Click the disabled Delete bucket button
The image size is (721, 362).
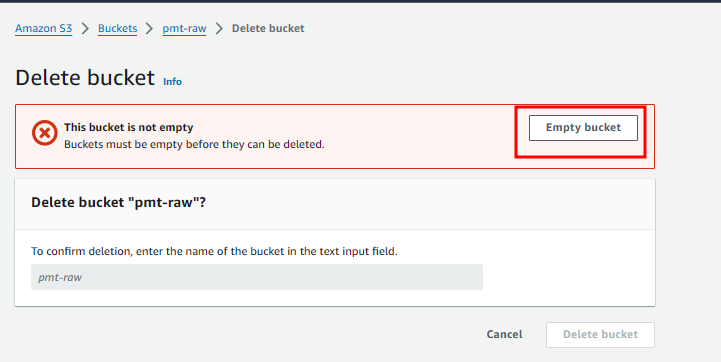point(600,335)
